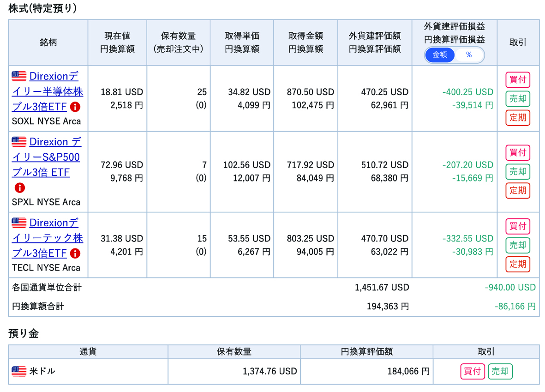
Task: Open the Direxion S&P500 bull 3x ETF link
Action: pyautogui.click(x=47, y=157)
